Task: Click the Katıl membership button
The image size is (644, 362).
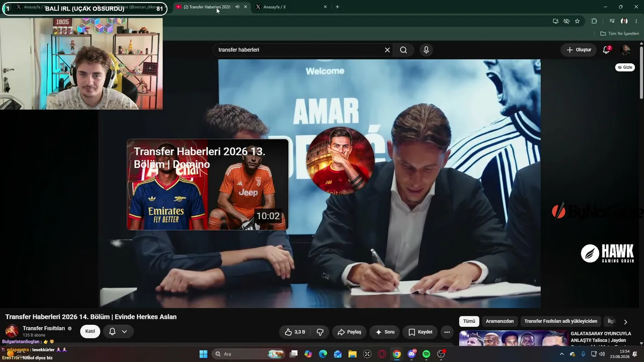Action: click(x=90, y=331)
